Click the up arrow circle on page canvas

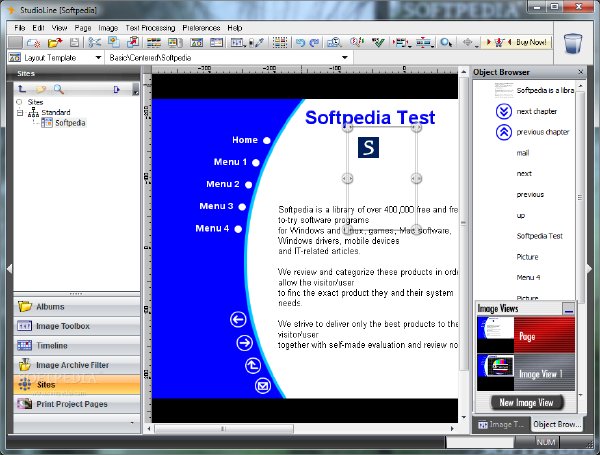pos(253,365)
